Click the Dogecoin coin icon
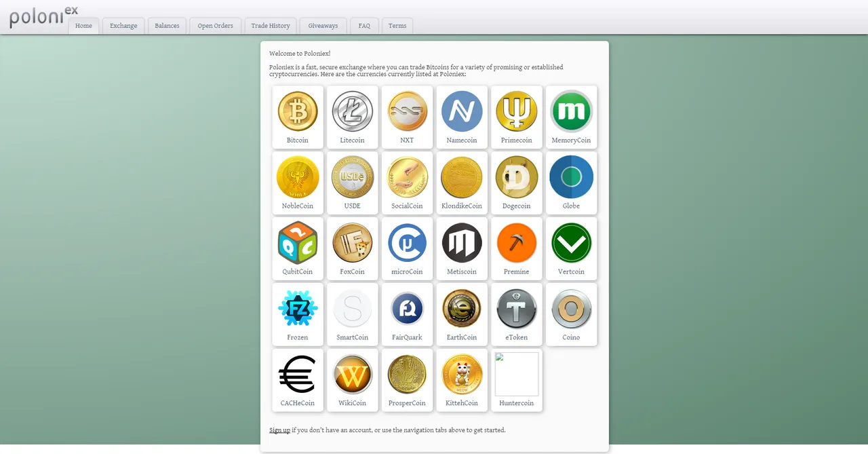This screenshot has height=454, width=868. tap(517, 177)
